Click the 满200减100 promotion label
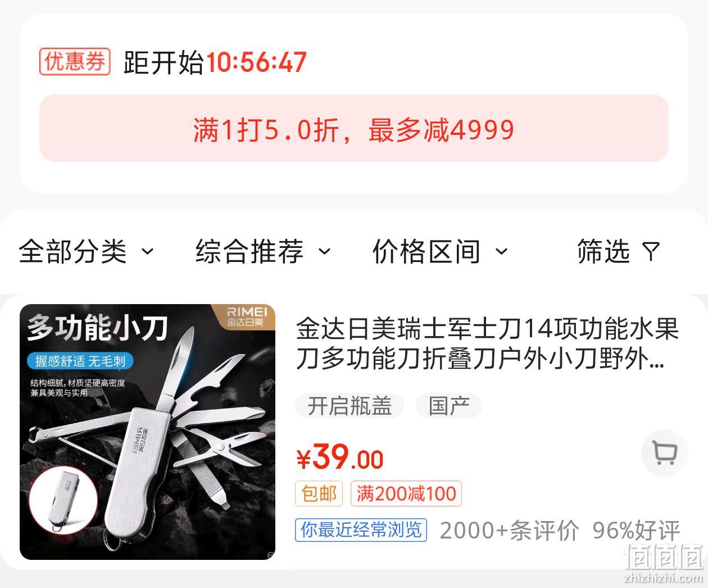Screen dimensions: 708x588 click(406, 494)
